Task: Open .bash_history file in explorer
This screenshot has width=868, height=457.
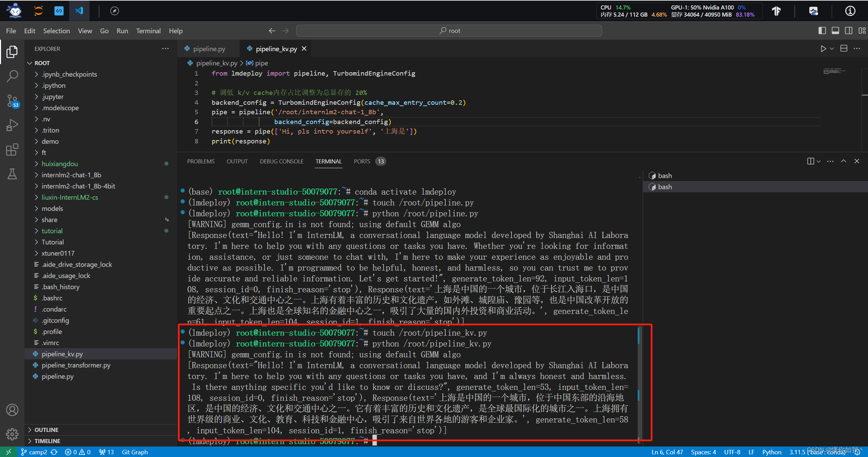Action: 60,287
